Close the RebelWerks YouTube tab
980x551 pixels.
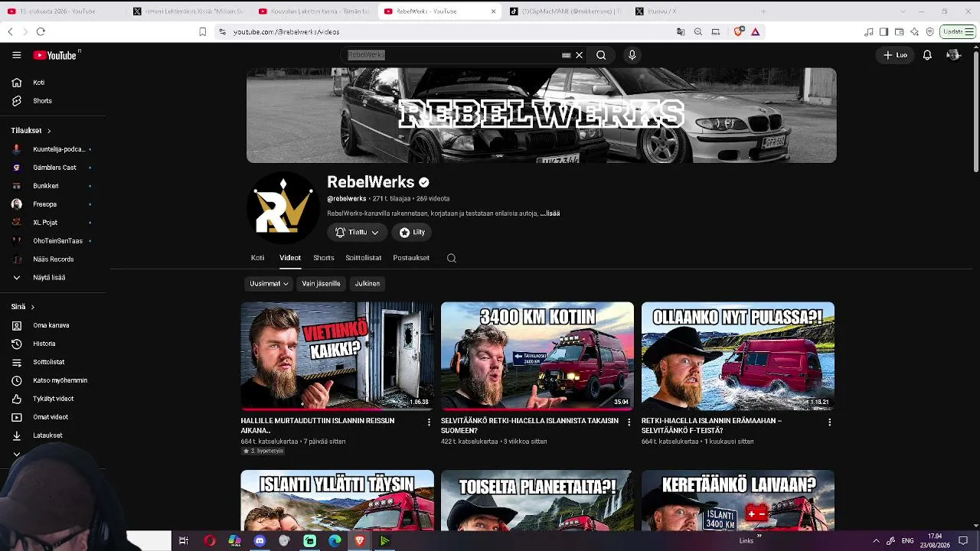click(493, 11)
